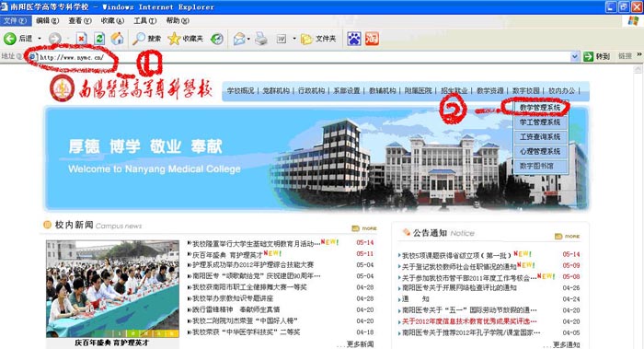The width and height of the screenshot is (644, 349).
Task: Click the 转到 Go button
Action: pyautogui.click(x=597, y=57)
